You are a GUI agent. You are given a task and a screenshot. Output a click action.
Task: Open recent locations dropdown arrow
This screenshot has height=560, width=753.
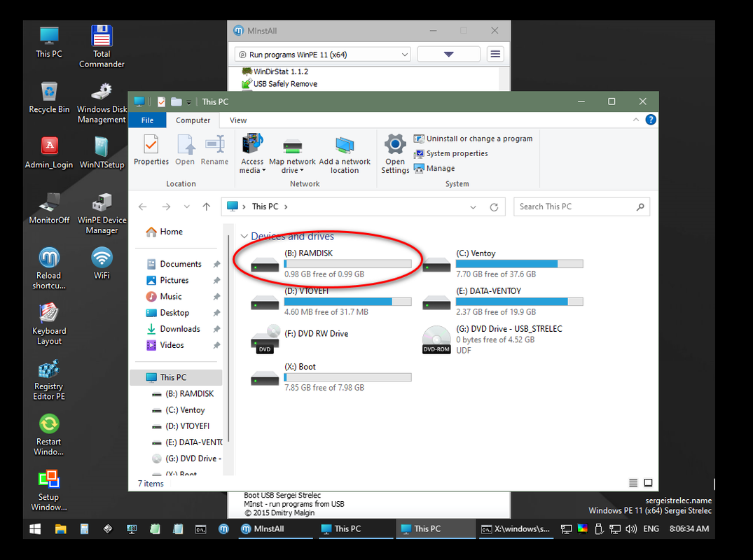tap(187, 206)
